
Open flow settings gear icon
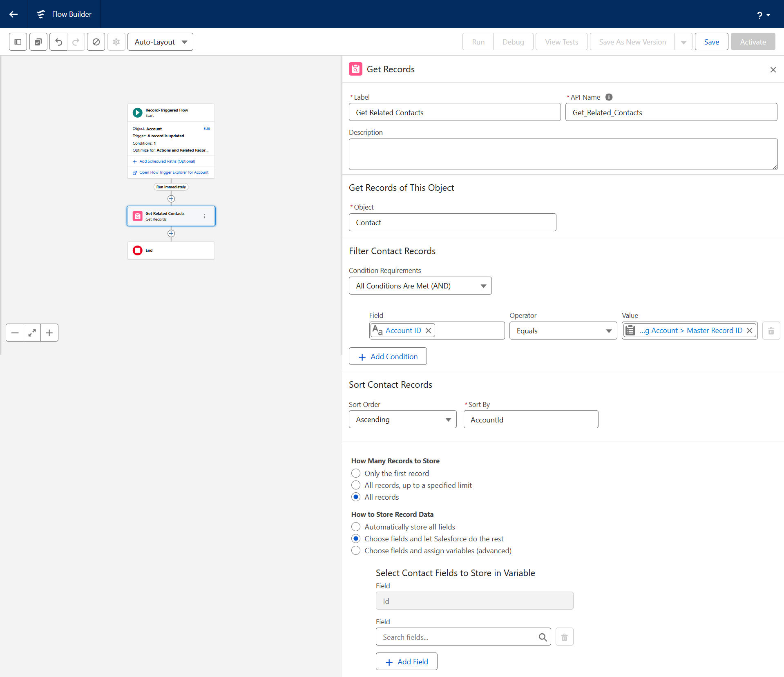tap(116, 42)
